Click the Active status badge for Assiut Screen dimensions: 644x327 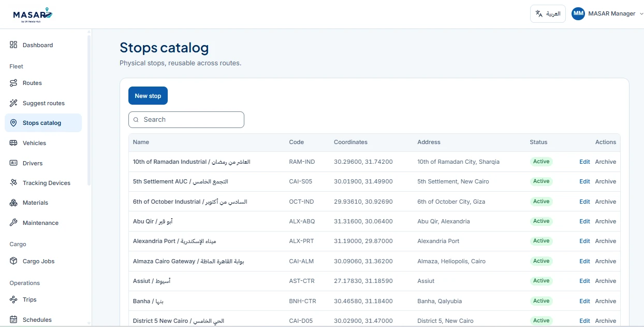coord(541,281)
